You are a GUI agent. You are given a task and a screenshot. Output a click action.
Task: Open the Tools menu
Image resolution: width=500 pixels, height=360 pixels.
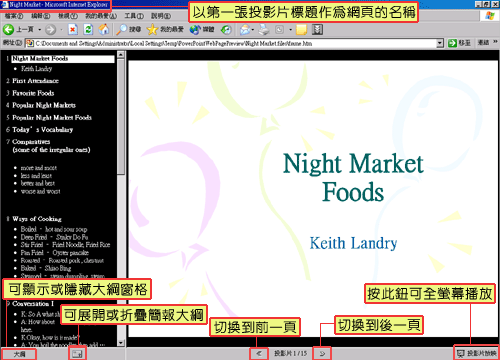coord(134,16)
